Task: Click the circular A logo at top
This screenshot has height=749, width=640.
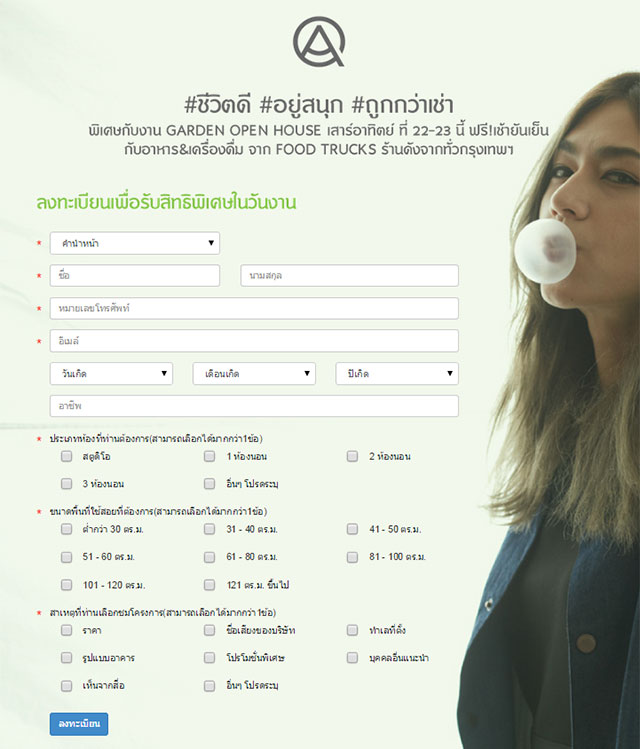Action: pos(319,42)
